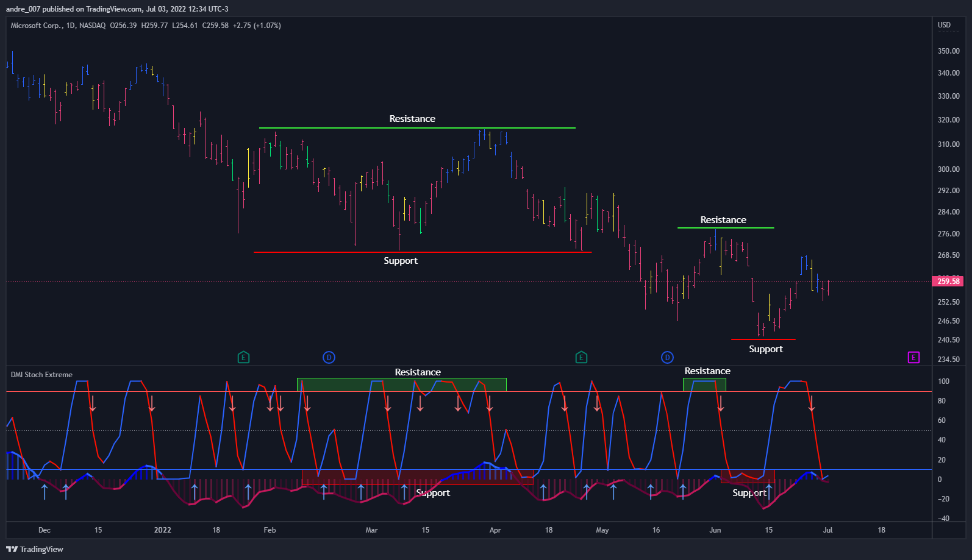
Task: Click the TradingView logo at the bottom
Action: (x=35, y=549)
